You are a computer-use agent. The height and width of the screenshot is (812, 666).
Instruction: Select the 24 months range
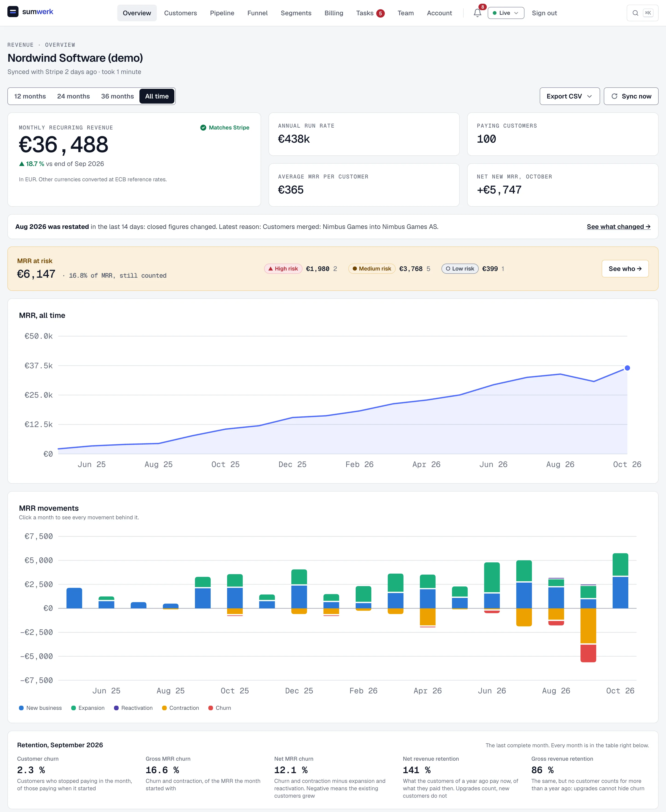click(x=73, y=96)
